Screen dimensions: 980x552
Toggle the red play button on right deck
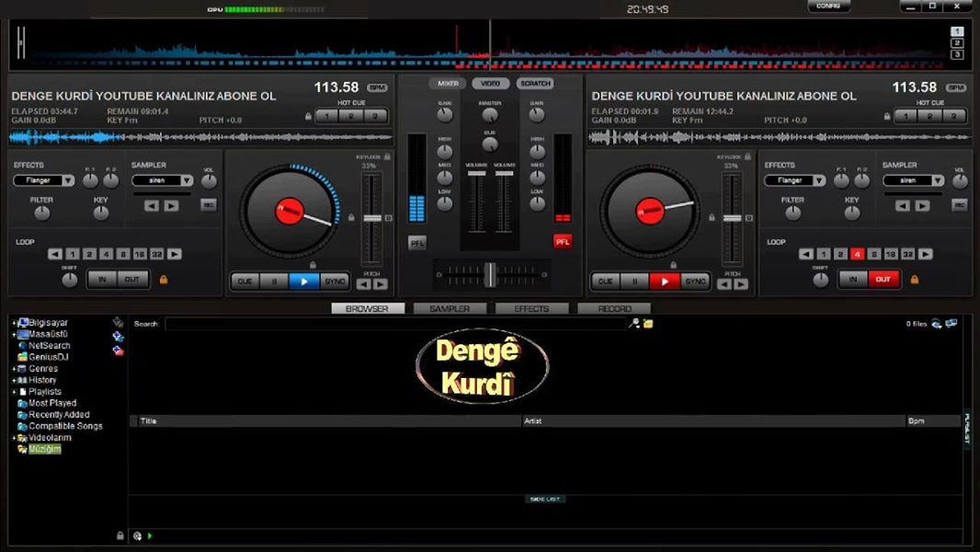coord(665,282)
